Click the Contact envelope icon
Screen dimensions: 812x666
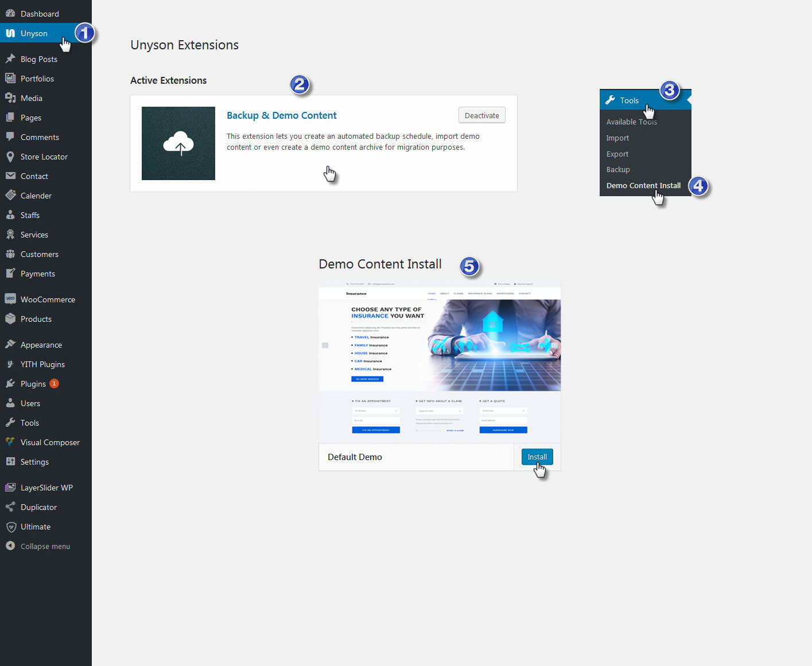[x=10, y=176]
